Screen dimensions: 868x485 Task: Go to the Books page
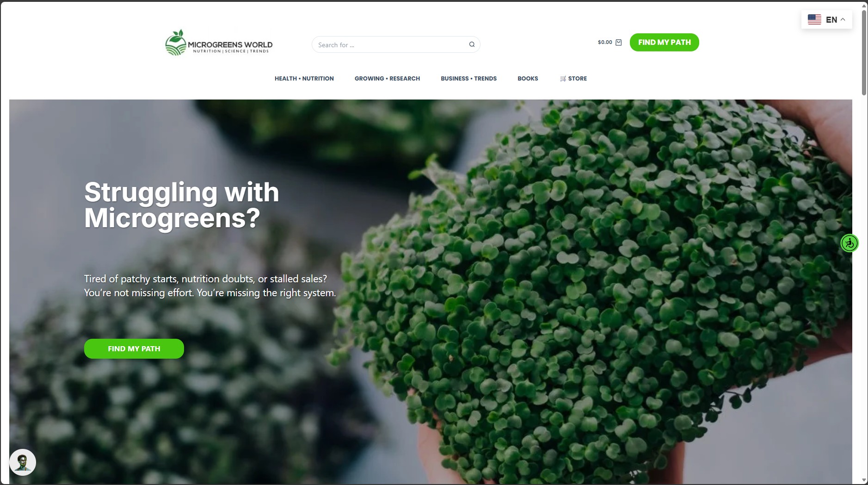point(528,79)
